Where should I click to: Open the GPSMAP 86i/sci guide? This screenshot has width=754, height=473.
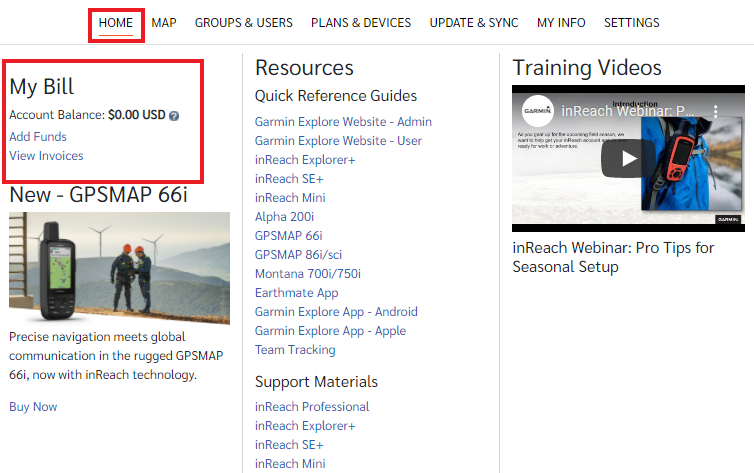pos(298,255)
